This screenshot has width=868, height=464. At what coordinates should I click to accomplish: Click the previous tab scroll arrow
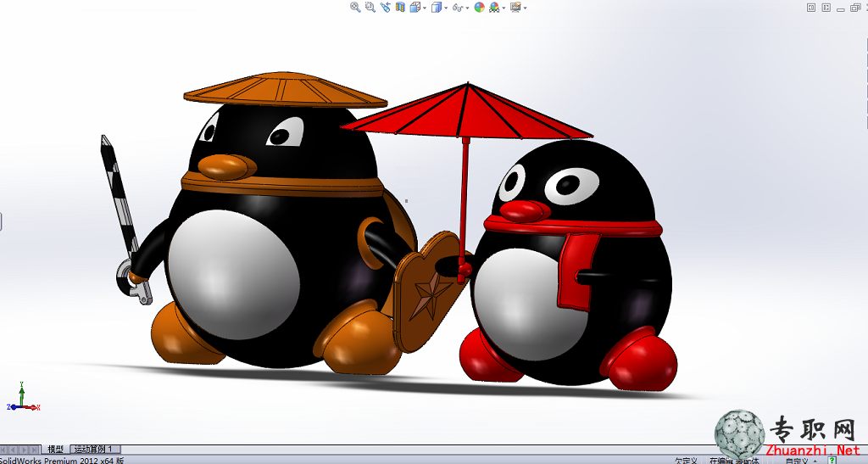coord(13,450)
